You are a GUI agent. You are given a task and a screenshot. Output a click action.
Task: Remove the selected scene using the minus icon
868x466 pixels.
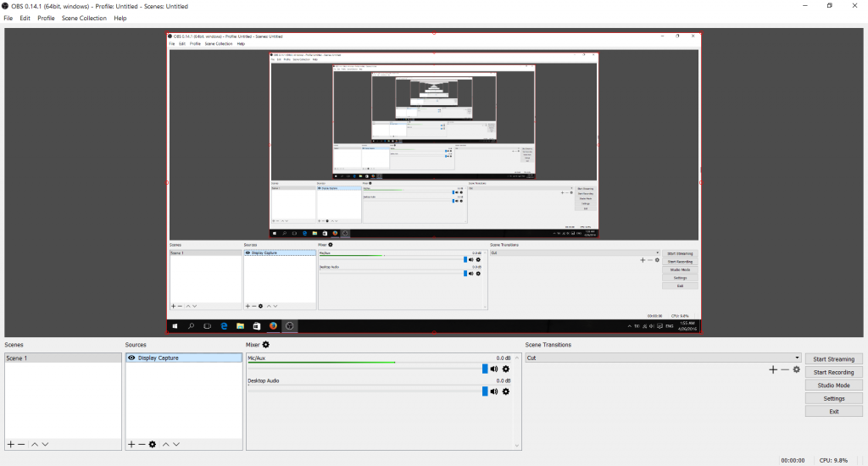[x=21, y=444]
